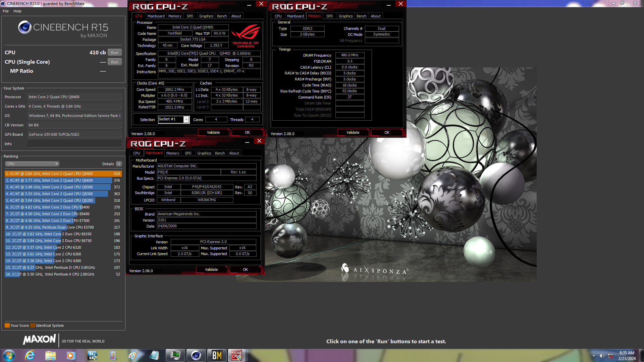Open the File menu in Cinebench
Viewport: 644px width, 362px height.
tap(6, 11)
